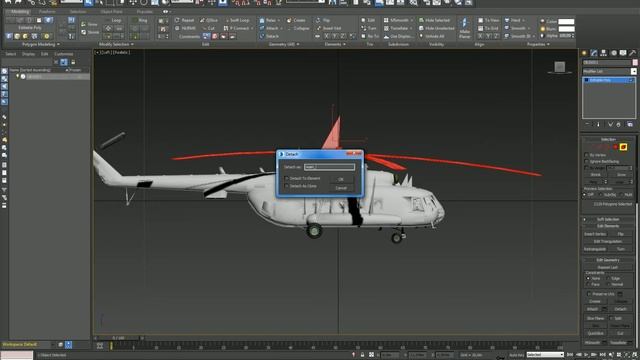Screen dimensions: 640x360
Task: Switch to the Populate ribbon tab
Action: (x=144, y=11)
